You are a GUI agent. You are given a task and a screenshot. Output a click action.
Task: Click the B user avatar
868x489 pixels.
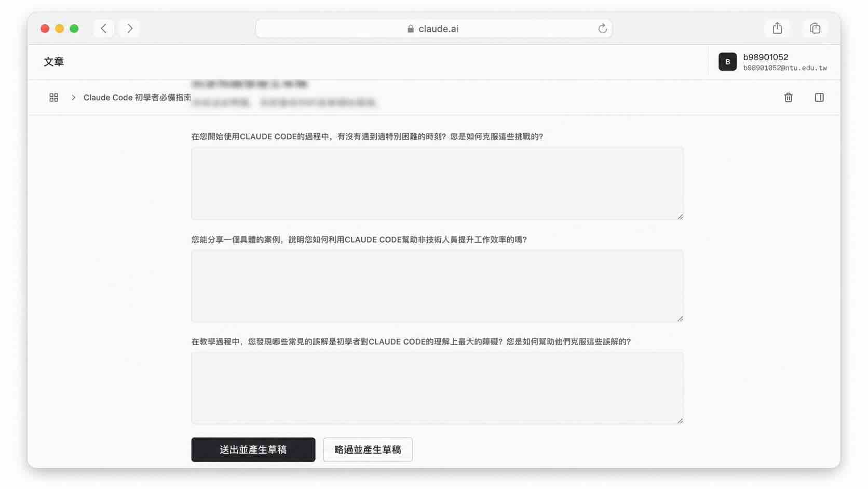pyautogui.click(x=727, y=62)
